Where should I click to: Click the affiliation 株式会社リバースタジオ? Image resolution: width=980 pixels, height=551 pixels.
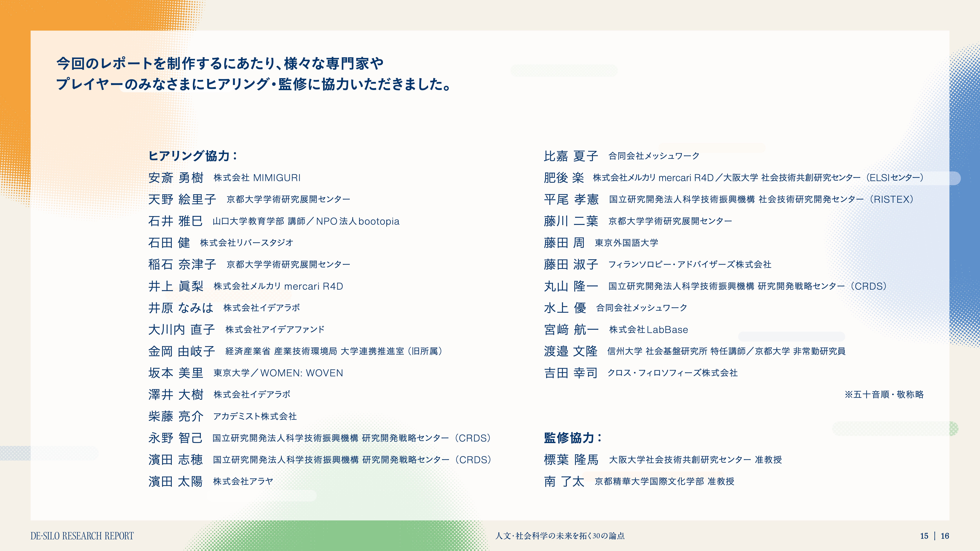(247, 243)
